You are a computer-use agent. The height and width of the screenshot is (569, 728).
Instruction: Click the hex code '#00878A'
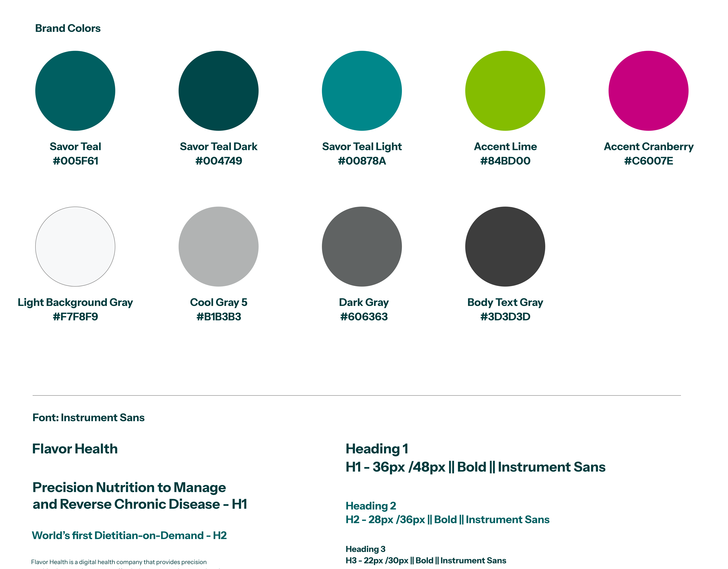click(362, 161)
